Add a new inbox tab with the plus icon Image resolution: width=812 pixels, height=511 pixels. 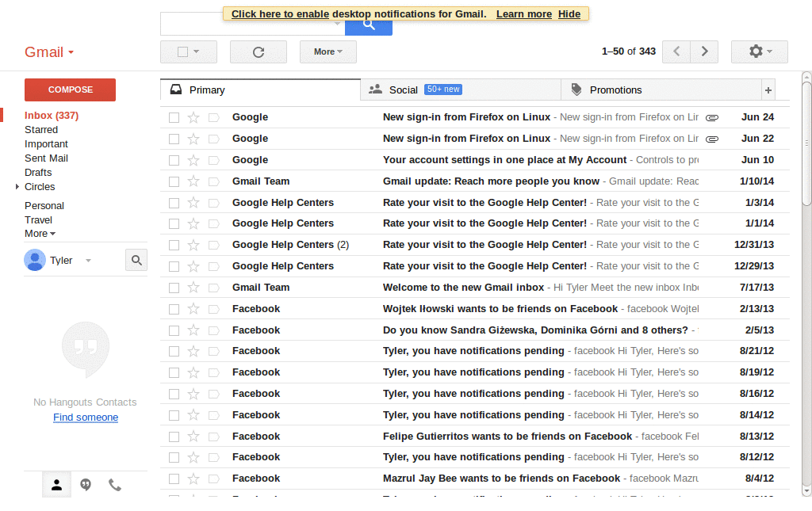(768, 90)
